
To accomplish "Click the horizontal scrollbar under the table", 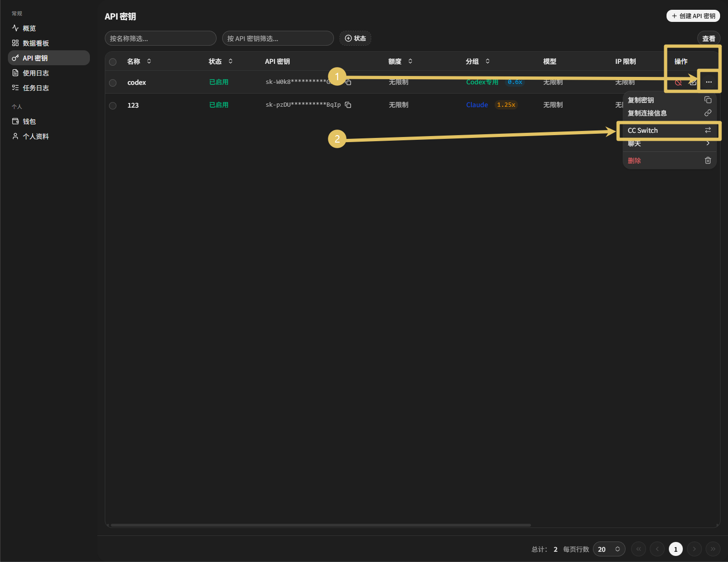I will (x=320, y=525).
